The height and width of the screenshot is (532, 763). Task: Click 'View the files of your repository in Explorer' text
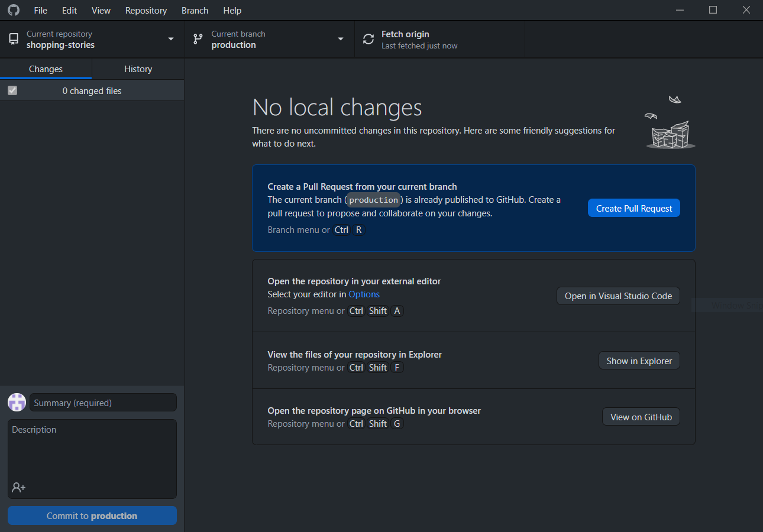[x=355, y=355]
